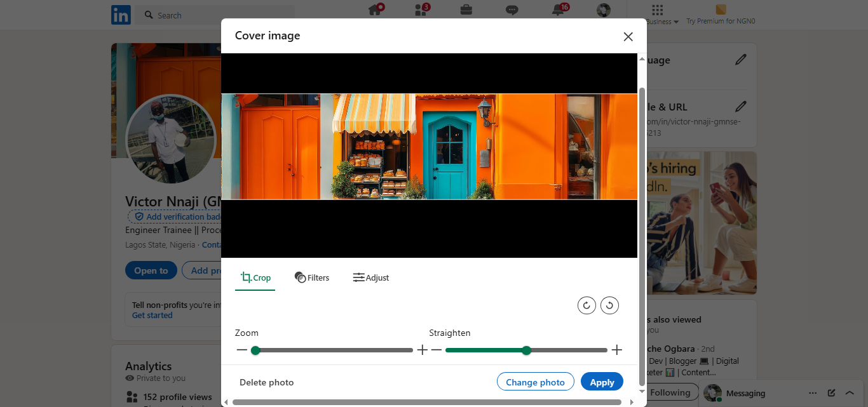Open My Network via the people icon
868x407 pixels.
[420, 10]
